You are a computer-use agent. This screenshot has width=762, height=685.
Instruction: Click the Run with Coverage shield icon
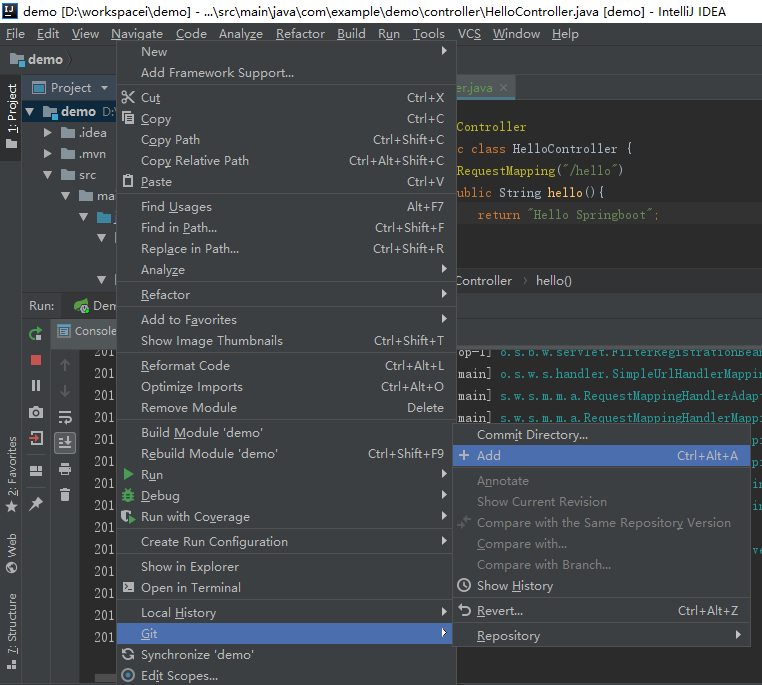click(x=128, y=516)
